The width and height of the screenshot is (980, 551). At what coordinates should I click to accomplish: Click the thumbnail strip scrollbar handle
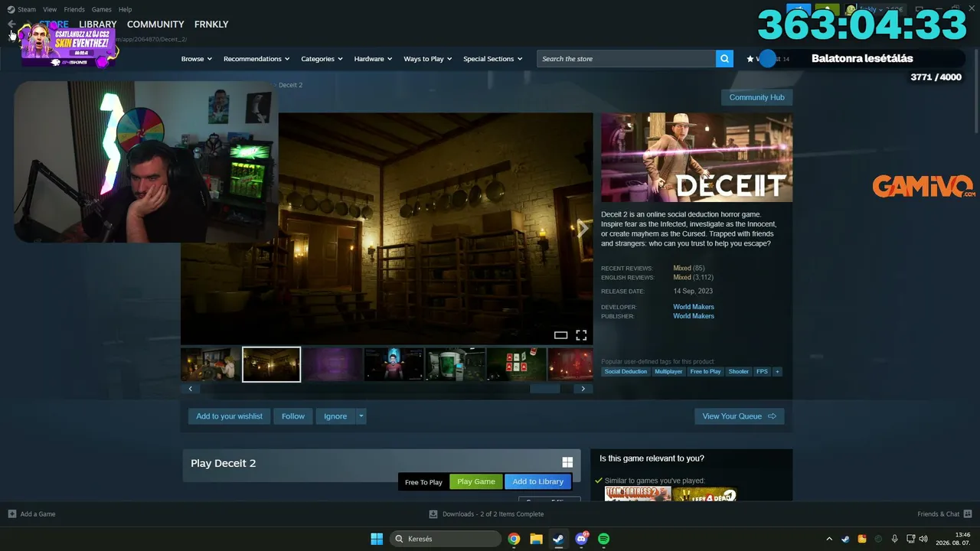pos(545,389)
